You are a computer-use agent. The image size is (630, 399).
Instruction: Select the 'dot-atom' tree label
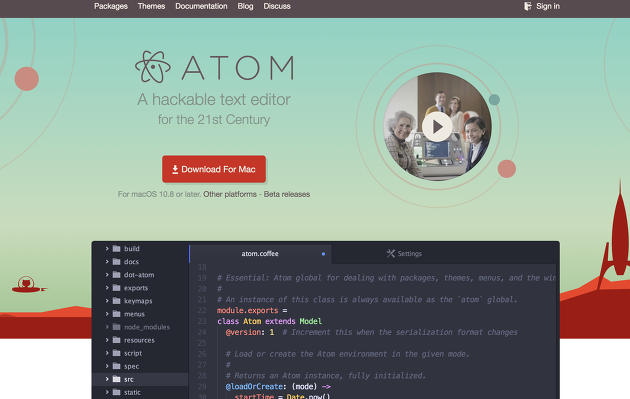click(x=139, y=275)
